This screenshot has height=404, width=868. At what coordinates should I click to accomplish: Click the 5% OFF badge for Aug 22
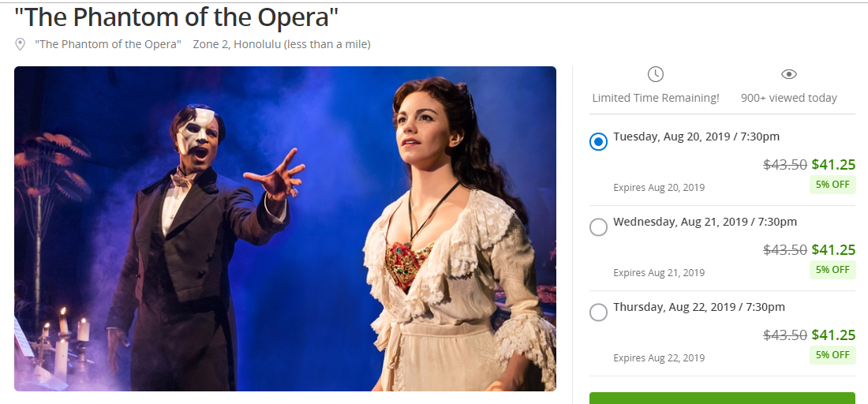tap(832, 355)
